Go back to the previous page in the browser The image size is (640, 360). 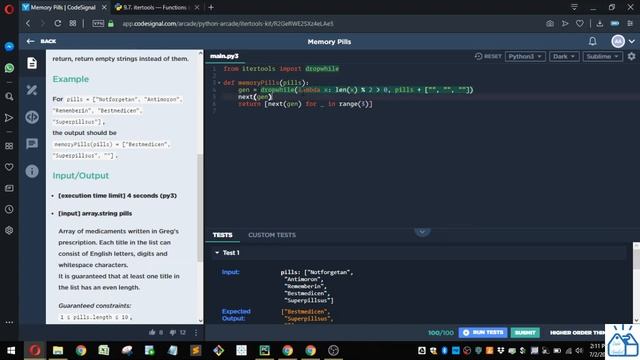(x=28, y=23)
